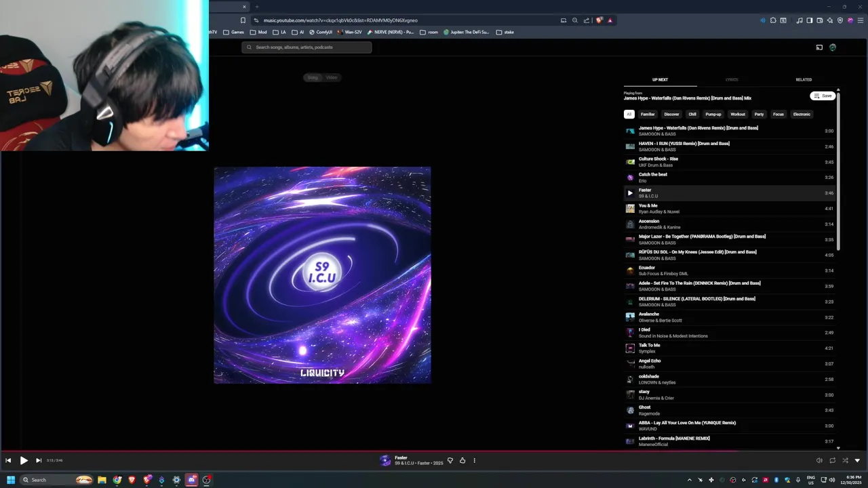Image resolution: width=868 pixels, height=488 pixels.
Task: Play coldshade by LONOWN & neyties
Action: pyautogui.click(x=730, y=380)
